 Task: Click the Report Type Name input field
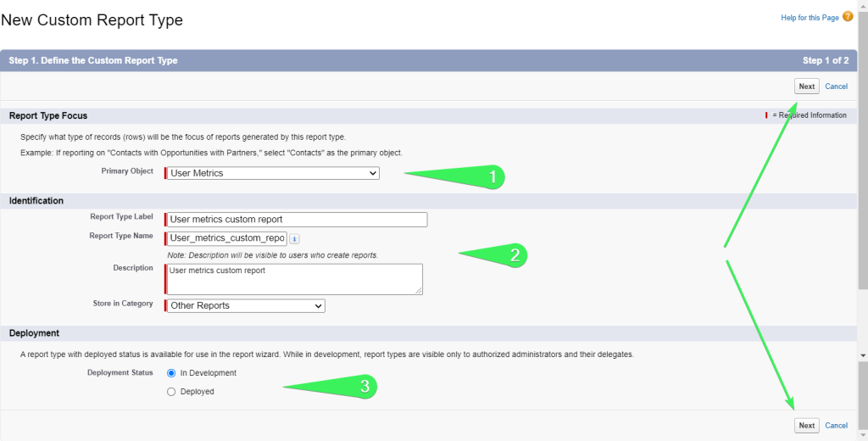[227, 238]
